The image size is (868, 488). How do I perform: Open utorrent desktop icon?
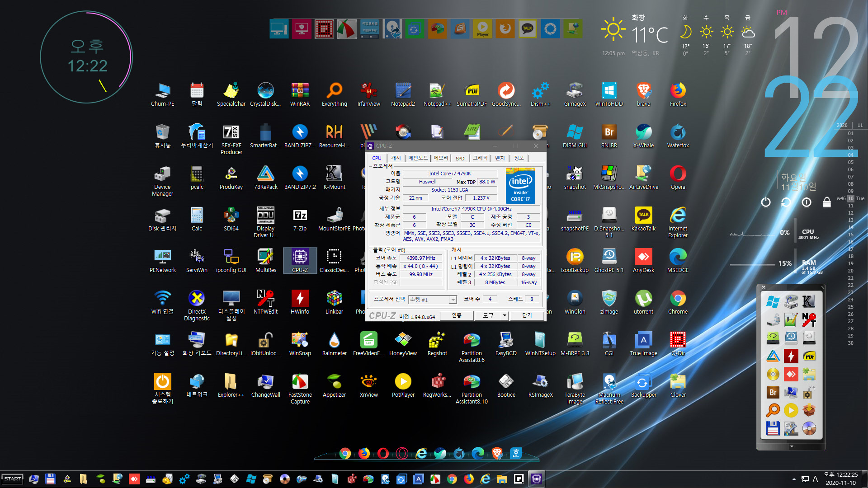(x=644, y=302)
